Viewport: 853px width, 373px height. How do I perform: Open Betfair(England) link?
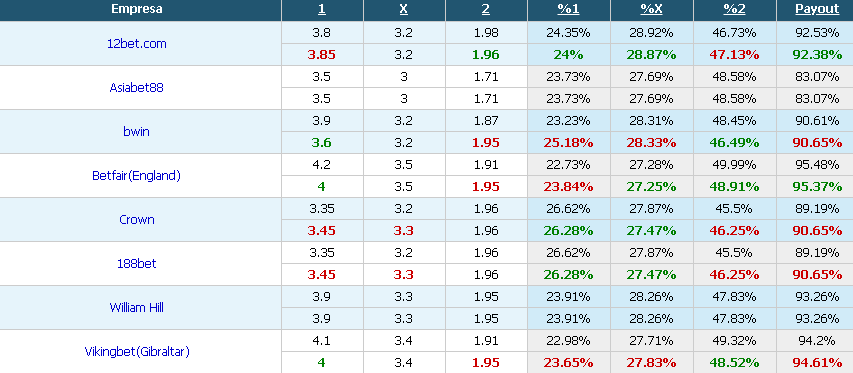(137, 176)
